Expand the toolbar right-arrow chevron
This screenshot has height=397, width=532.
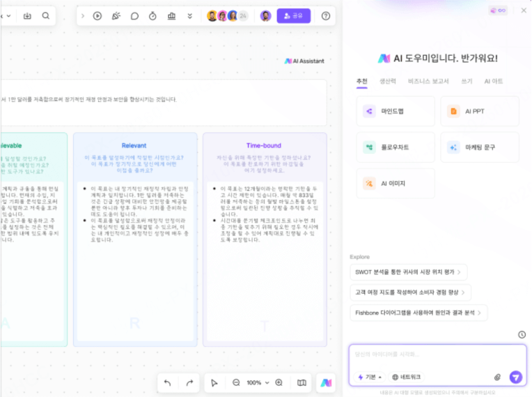click(82, 15)
